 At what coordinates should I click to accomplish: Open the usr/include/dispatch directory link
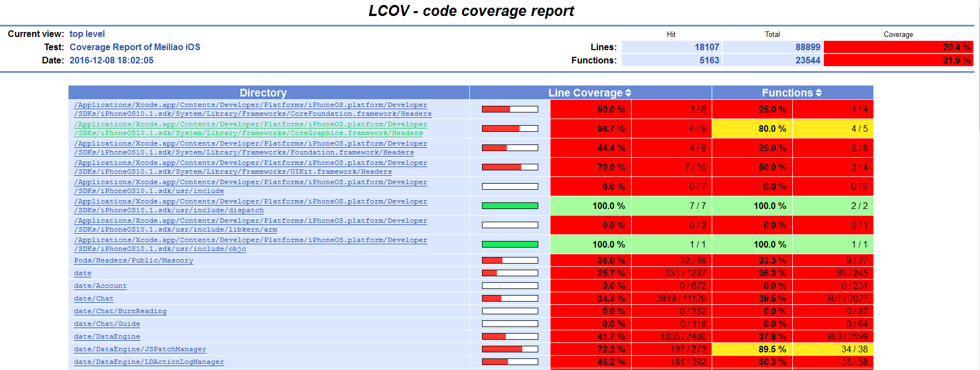[x=250, y=206]
